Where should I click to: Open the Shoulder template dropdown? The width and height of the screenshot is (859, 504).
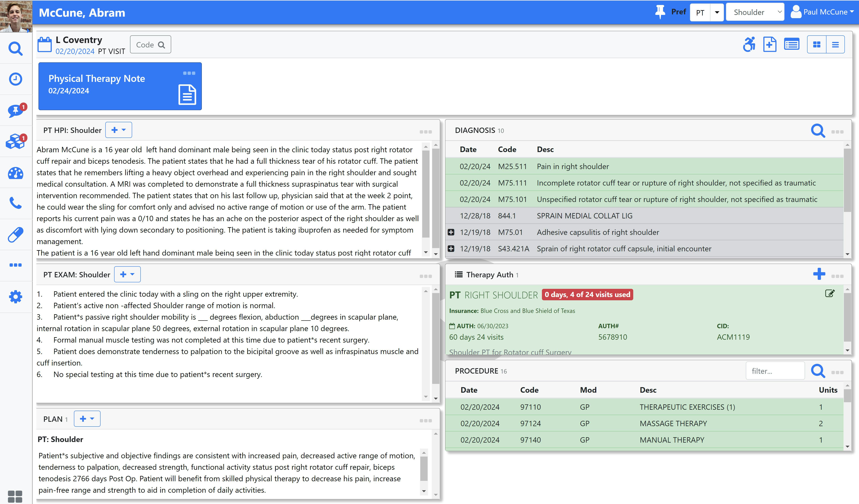(x=755, y=12)
